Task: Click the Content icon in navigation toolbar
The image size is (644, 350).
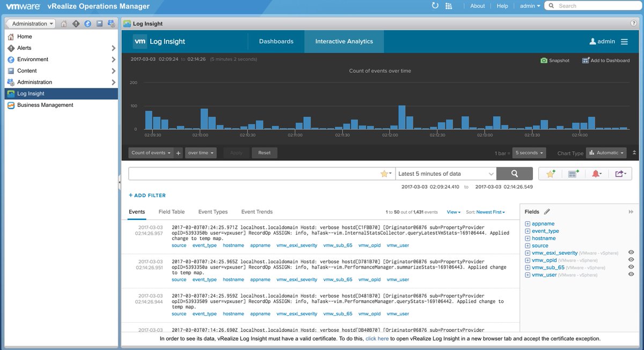Action: pos(99,24)
